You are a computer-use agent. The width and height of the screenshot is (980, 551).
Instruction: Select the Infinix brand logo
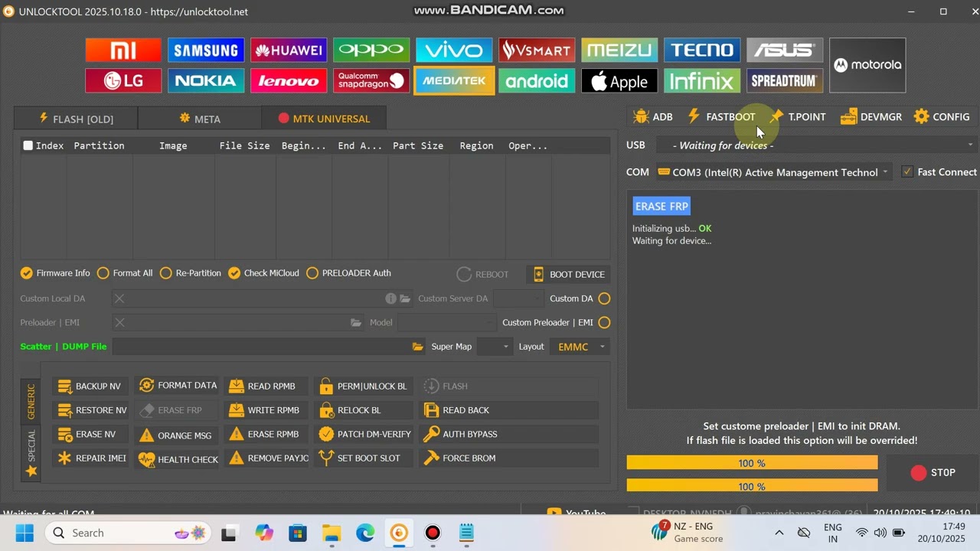[x=702, y=80]
